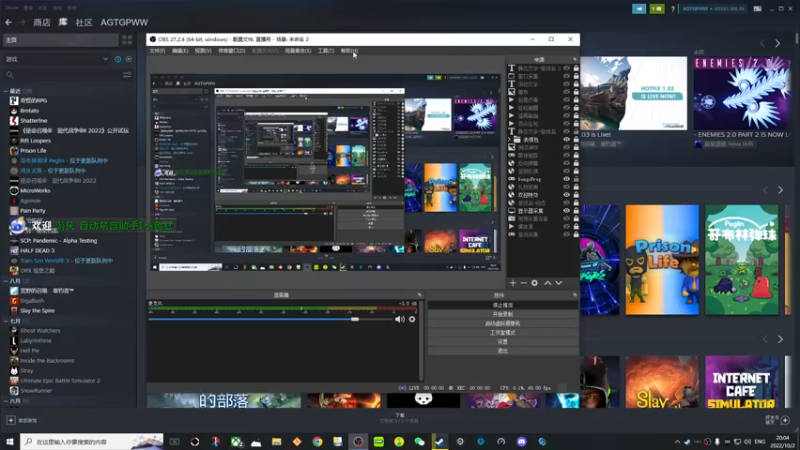
Task: Click Steam's forward navigation arrow
Action: pos(22,22)
